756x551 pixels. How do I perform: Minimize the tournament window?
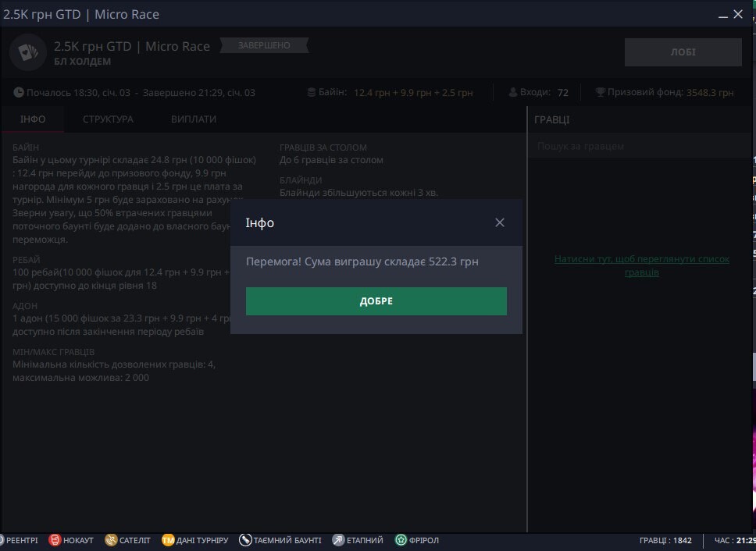pos(718,14)
